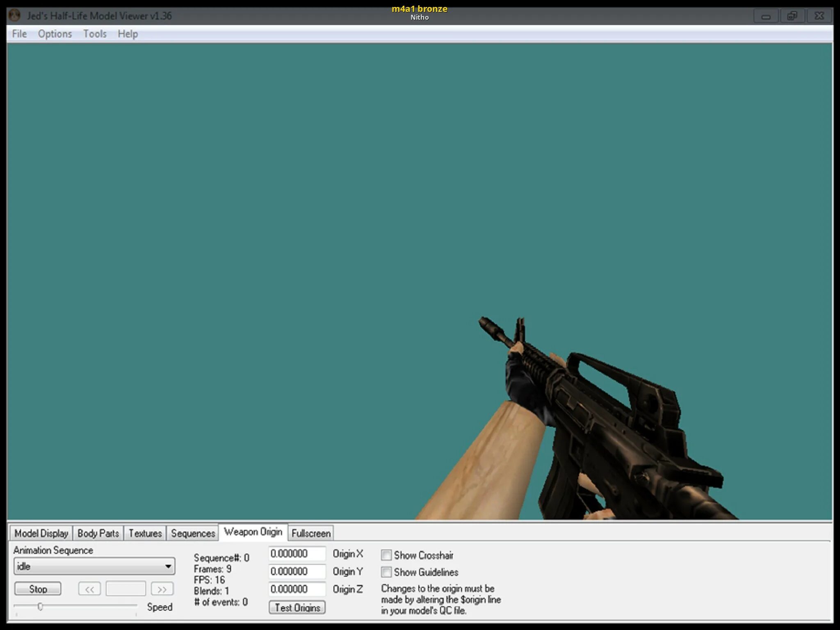The height and width of the screenshot is (630, 840).
Task: Open the Fullscreen tab
Action: tap(311, 533)
